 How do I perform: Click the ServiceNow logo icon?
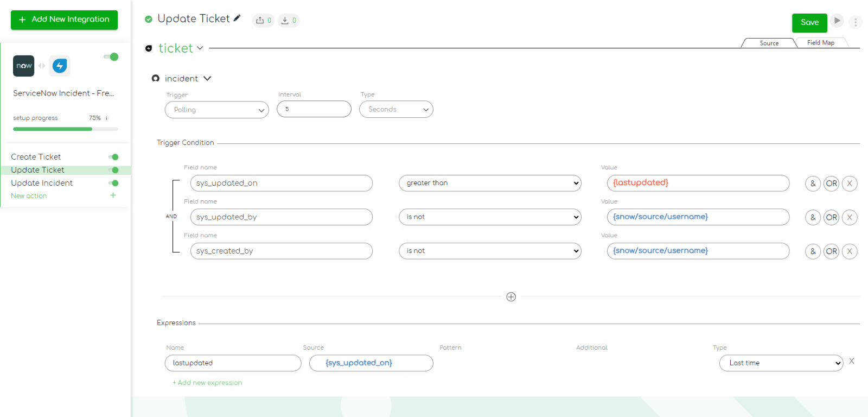pos(23,66)
